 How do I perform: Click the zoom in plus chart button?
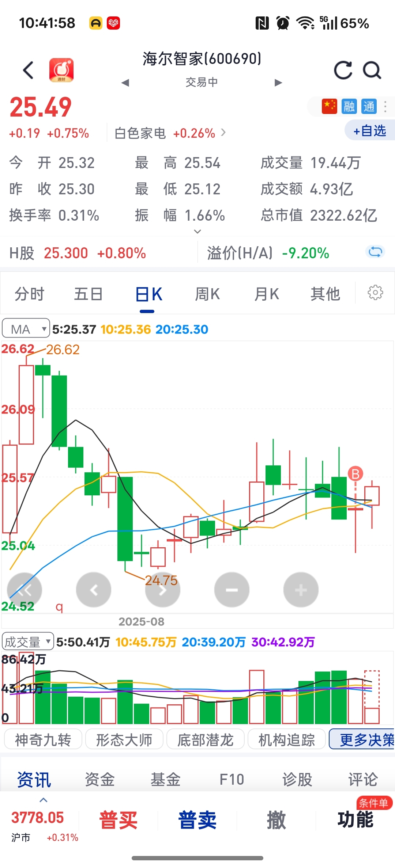301,590
